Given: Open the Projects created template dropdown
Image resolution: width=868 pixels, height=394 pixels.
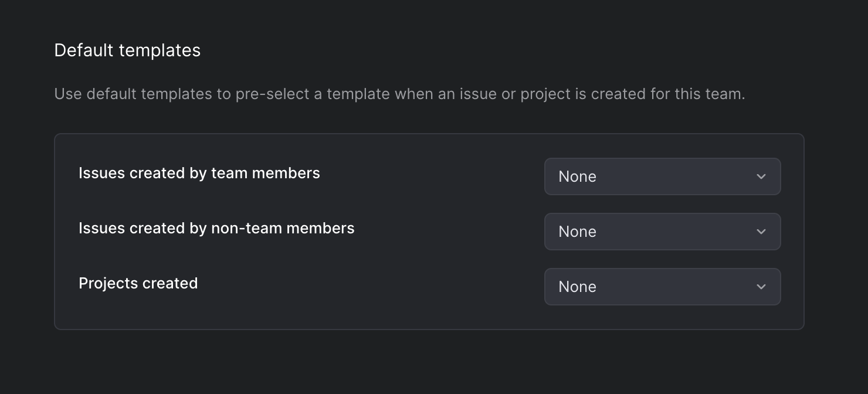Looking at the screenshot, I should pyautogui.click(x=662, y=287).
